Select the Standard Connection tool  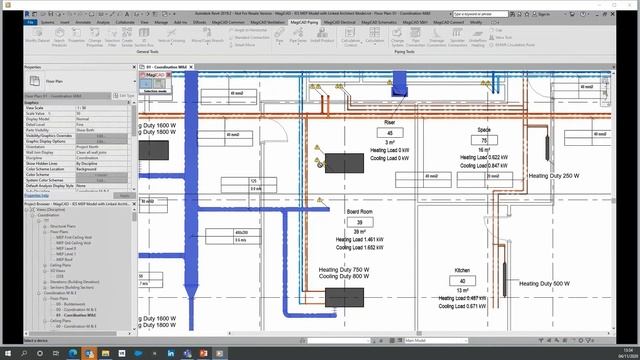coord(249,37)
